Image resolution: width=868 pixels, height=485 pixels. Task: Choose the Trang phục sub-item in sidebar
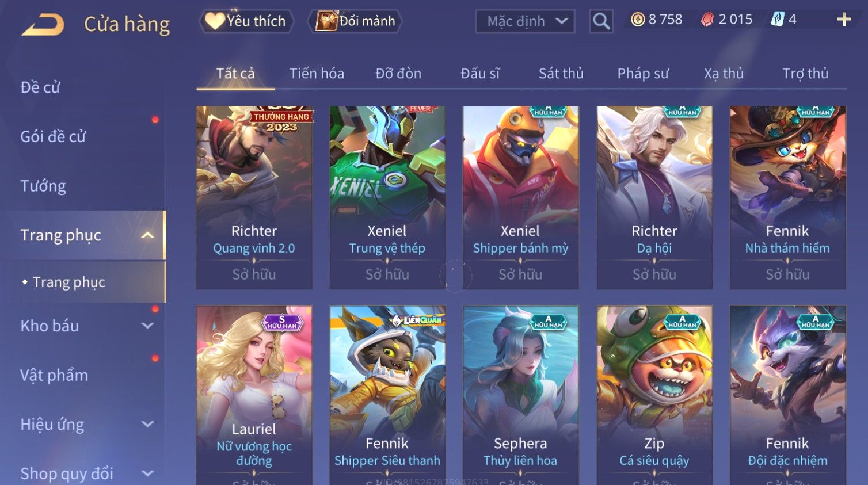69,282
